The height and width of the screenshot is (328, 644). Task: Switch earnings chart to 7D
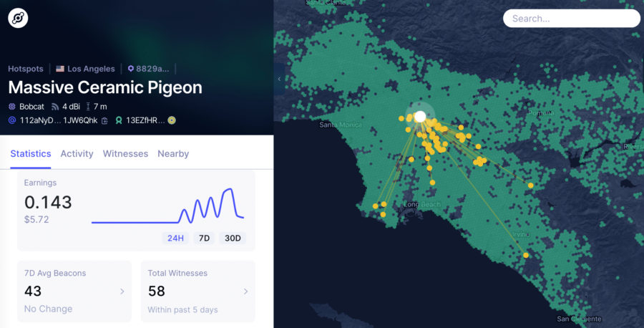point(204,238)
